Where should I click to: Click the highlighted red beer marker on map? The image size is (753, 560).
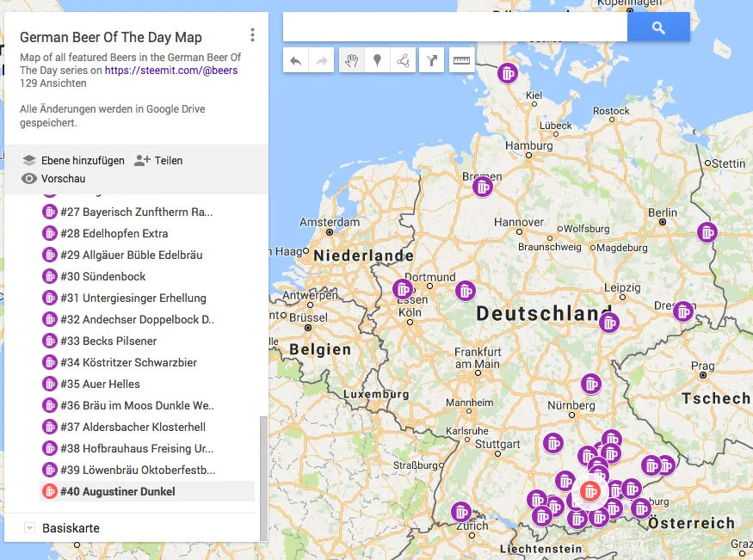tap(589, 491)
